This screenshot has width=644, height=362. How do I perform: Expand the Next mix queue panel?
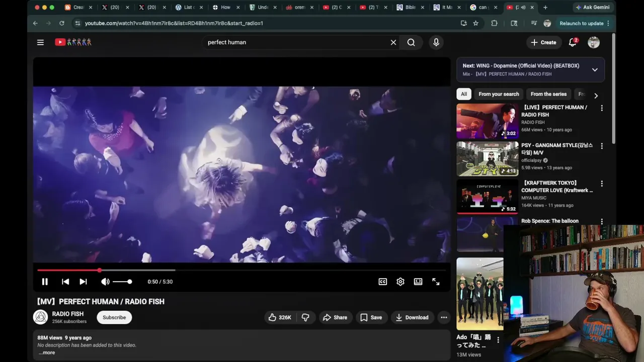pyautogui.click(x=595, y=70)
